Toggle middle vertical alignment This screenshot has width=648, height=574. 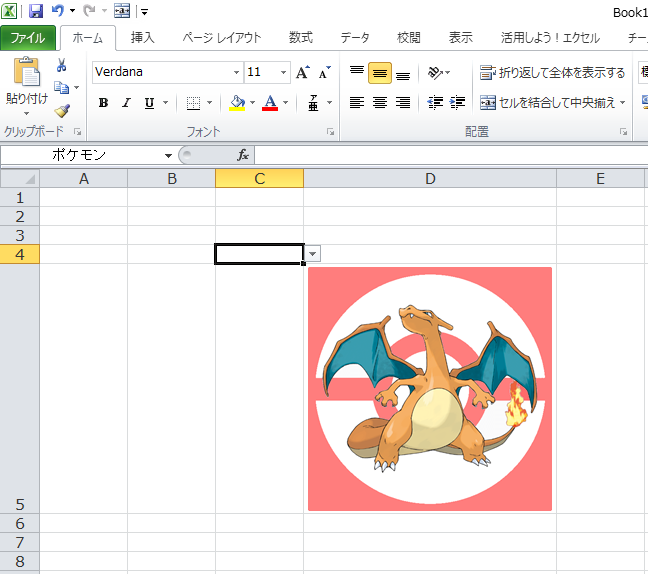[x=380, y=73]
